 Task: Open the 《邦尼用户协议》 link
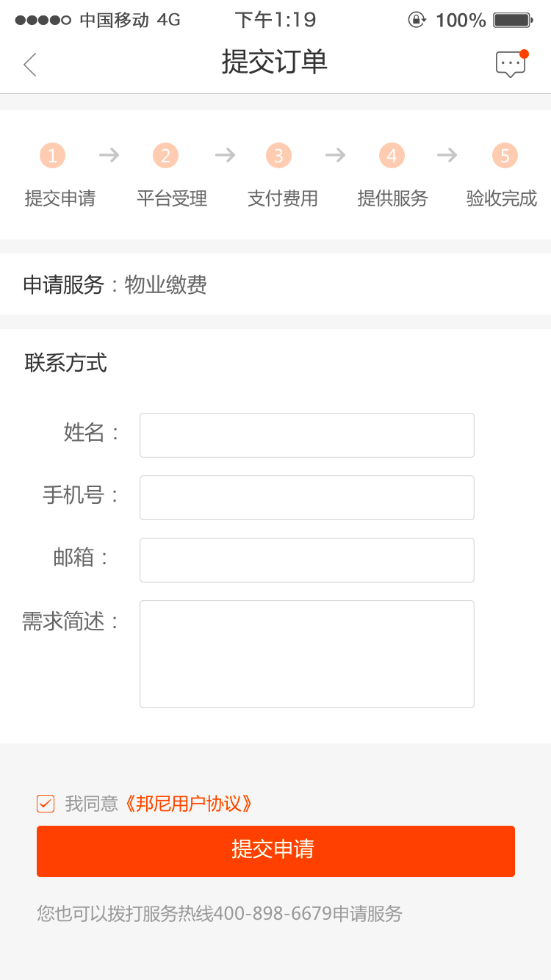(x=188, y=804)
